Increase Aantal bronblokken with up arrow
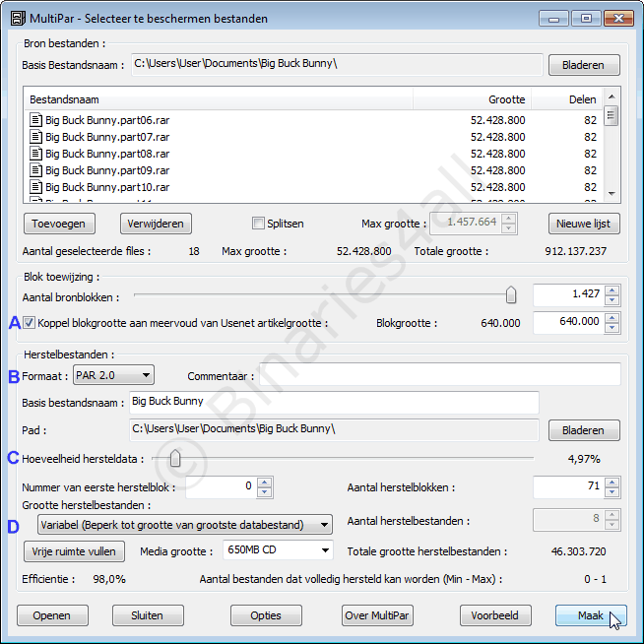Image resolution: width=644 pixels, height=644 pixels. pos(612,290)
